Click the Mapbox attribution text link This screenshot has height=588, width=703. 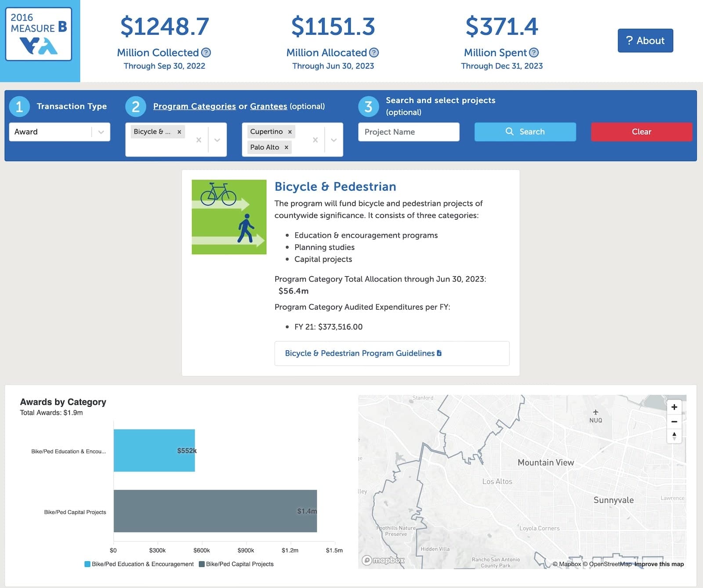click(567, 564)
